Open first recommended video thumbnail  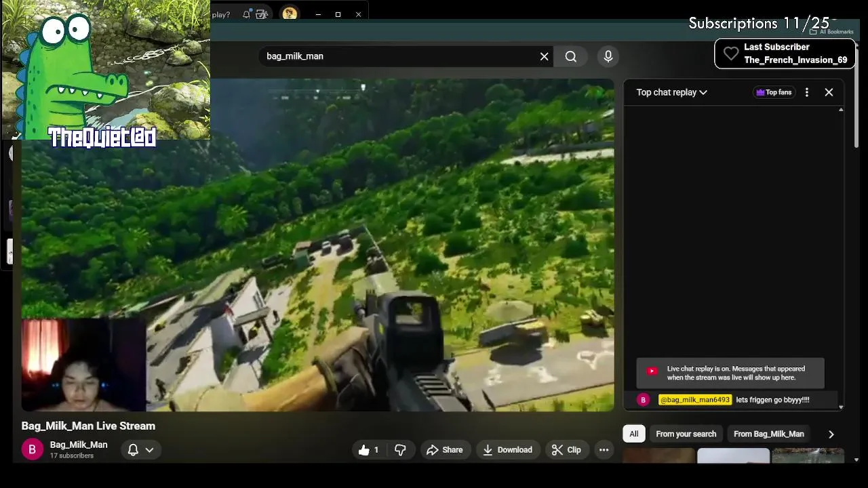point(658,456)
